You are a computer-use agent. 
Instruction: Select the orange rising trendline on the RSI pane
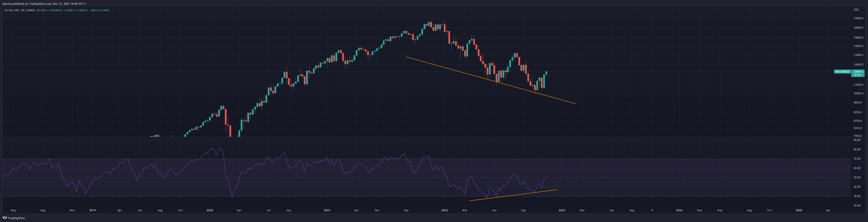click(x=513, y=195)
